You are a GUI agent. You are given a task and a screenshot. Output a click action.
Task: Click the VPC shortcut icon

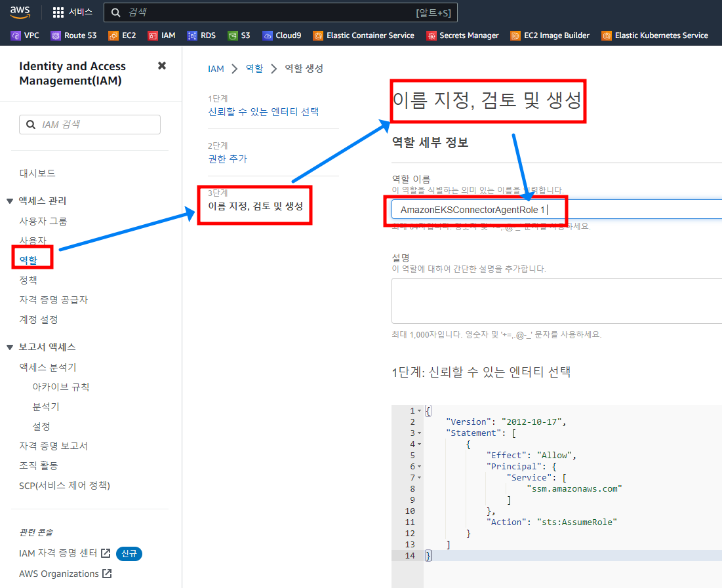16,35
